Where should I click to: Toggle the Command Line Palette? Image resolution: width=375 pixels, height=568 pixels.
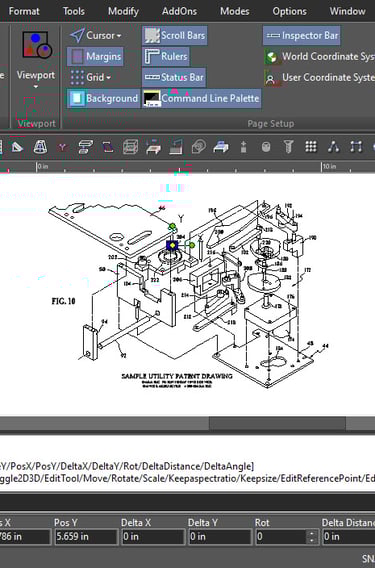pos(201,98)
